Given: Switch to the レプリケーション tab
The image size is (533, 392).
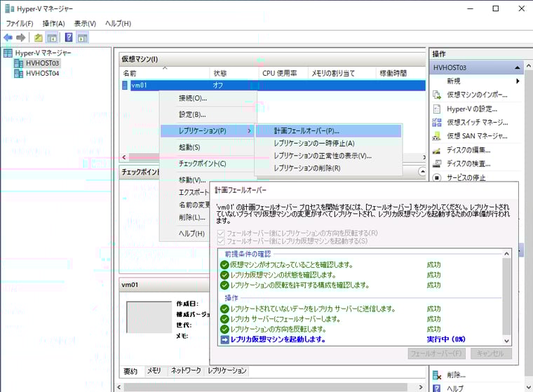Looking at the screenshot, I should 227,370.
